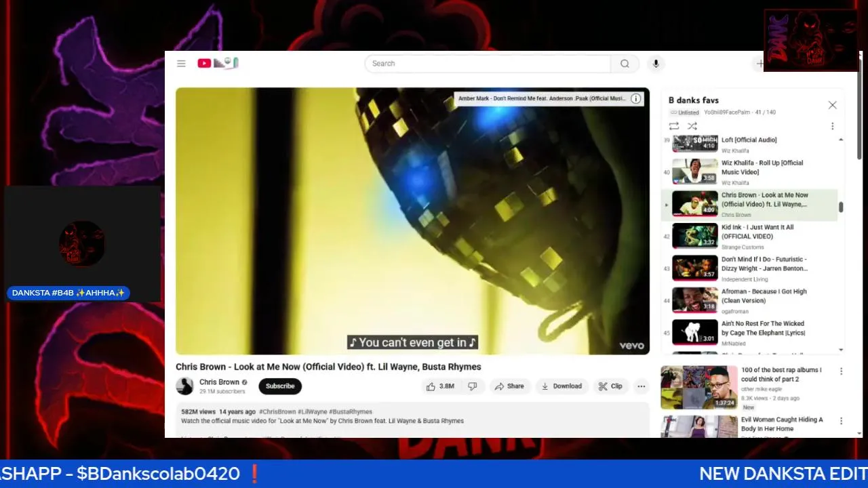Play Ain't No Rest For The Wicked
868x488 pixels.
749,333
